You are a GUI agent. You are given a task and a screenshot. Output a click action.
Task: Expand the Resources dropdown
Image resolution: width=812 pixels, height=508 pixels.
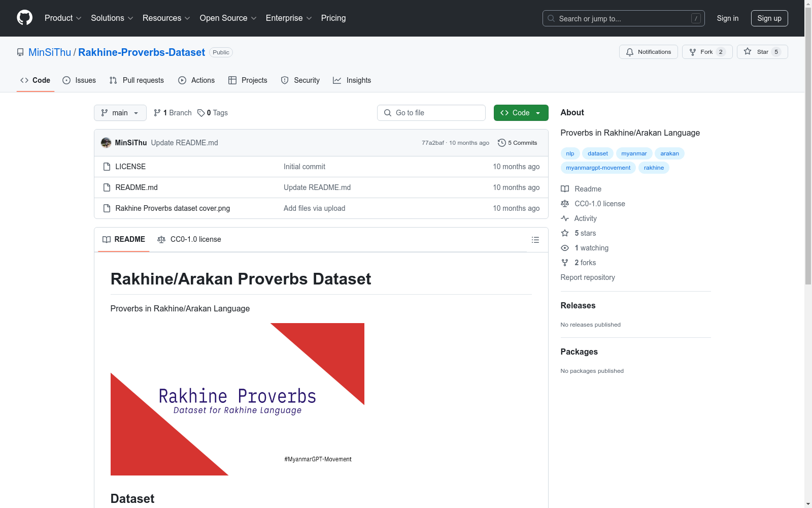pos(166,18)
